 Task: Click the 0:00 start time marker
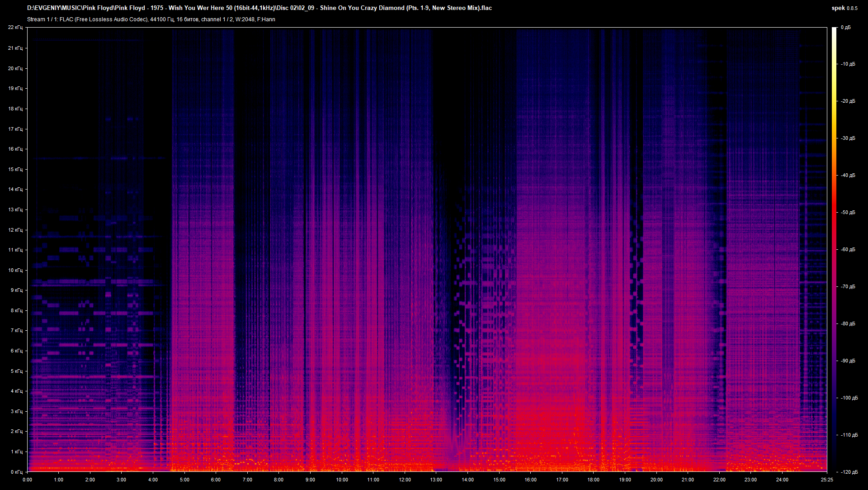[28, 480]
